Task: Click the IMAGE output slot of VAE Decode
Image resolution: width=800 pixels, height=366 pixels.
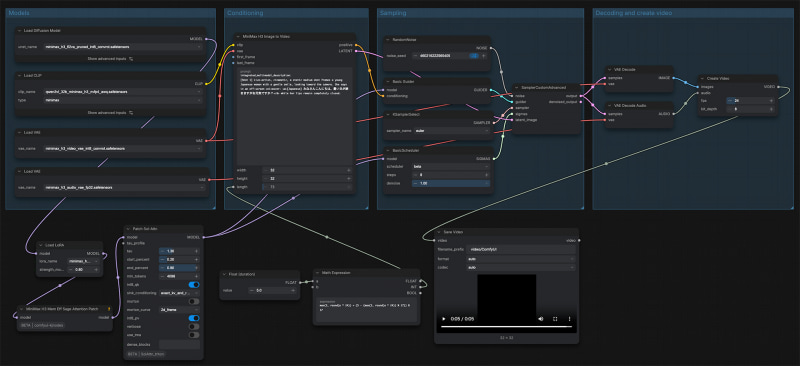Action: (673, 78)
